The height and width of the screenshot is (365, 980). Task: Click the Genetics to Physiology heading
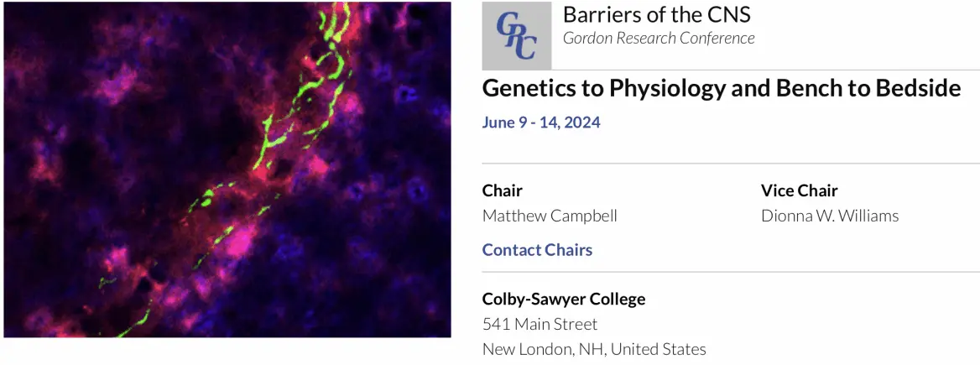pos(721,87)
